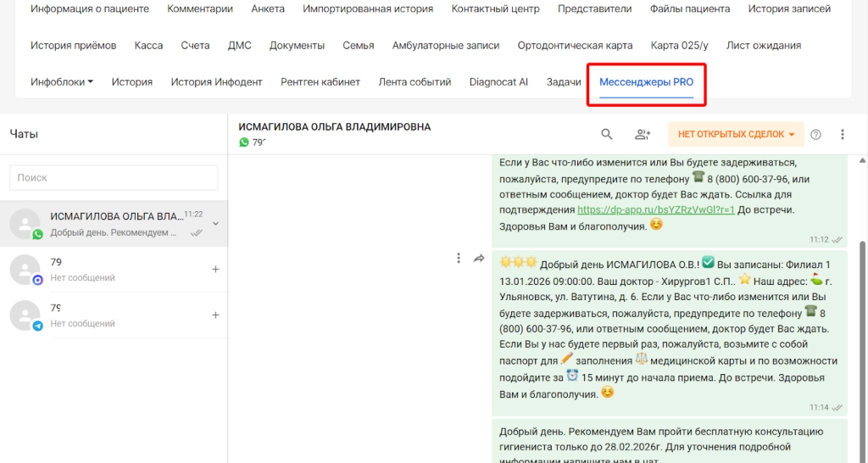
Task: Start chat with the Telegram contact plus icon
Action: [x=215, y=315]
